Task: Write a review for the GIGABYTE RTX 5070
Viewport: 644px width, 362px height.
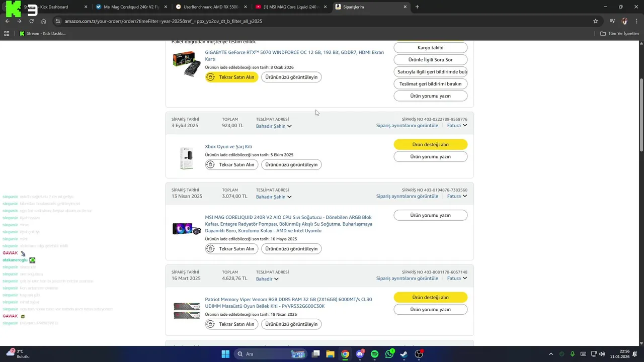Action: (x=431, y=96)
